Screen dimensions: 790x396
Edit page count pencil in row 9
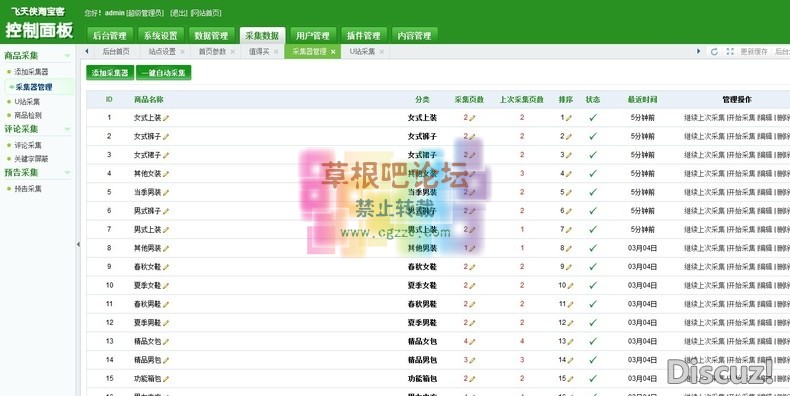(472, 267)
